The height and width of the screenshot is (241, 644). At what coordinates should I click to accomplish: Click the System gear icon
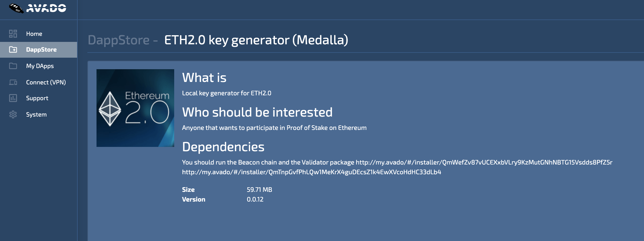[13, 114]
